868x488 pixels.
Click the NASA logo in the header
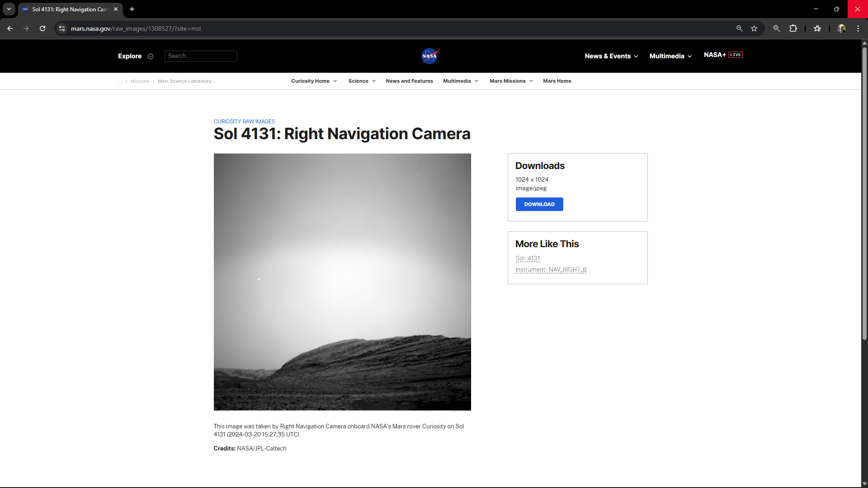coord(429,56)
